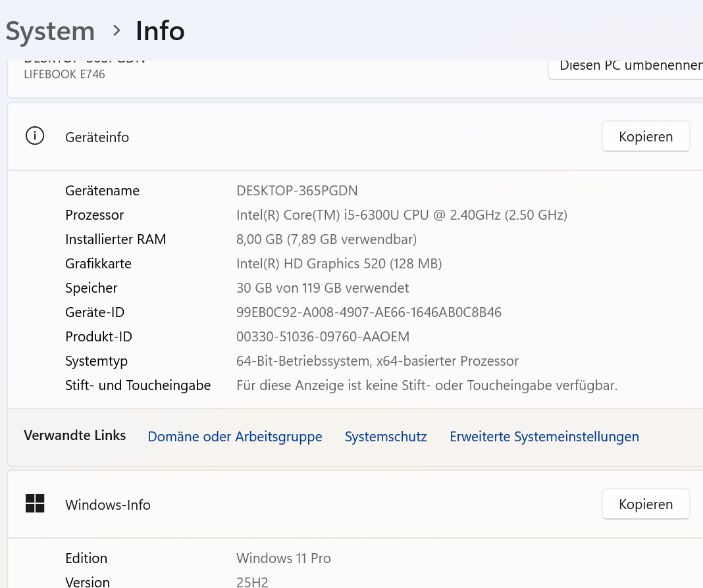Select the 25H2 version value
The image size is (703, 588).
(x=252, y=582)
